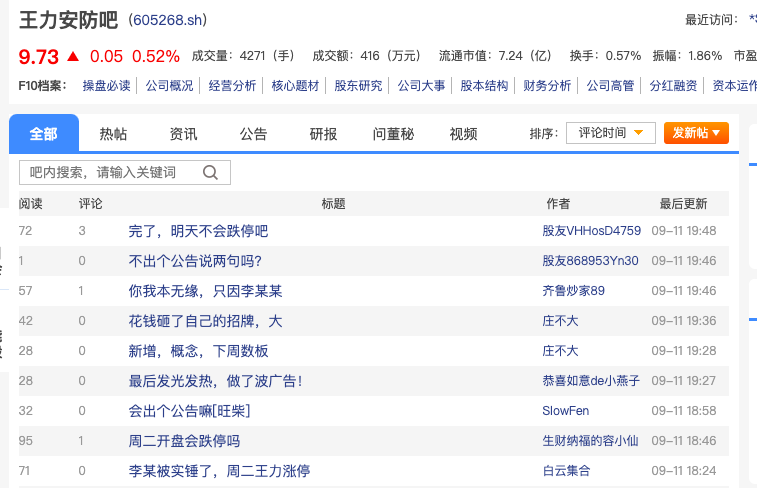The width and height of the screenshot is (757, 488).
Task: Click the 流通市值 7.24亿 value
Action: pos(495,56)
